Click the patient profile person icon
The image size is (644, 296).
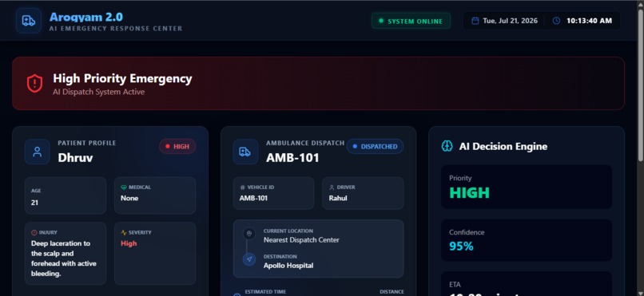tap(38, 152)
